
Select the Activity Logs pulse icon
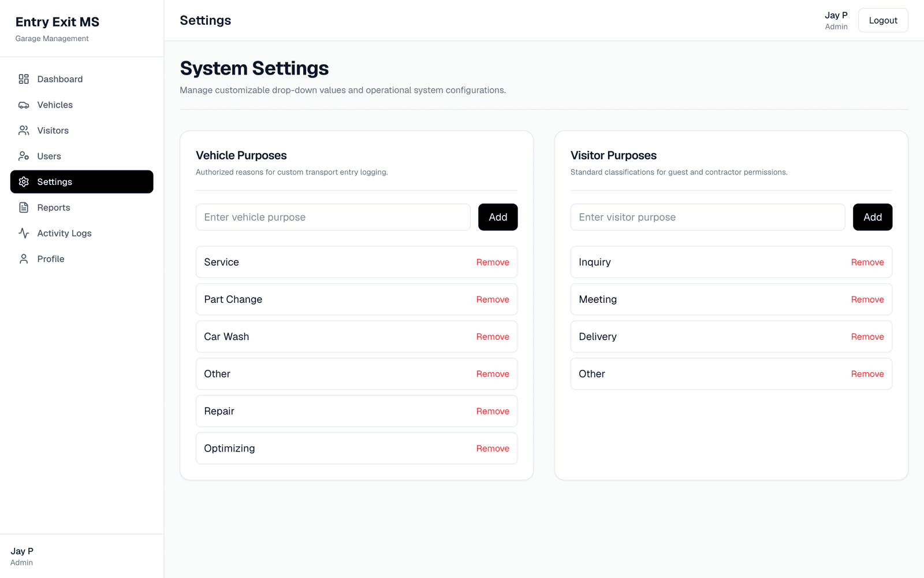24,233
